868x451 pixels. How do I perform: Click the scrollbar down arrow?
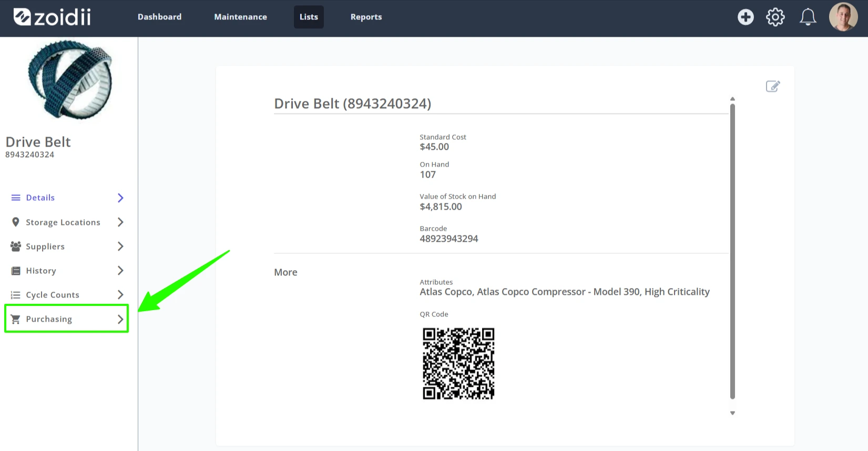[732, 413]
